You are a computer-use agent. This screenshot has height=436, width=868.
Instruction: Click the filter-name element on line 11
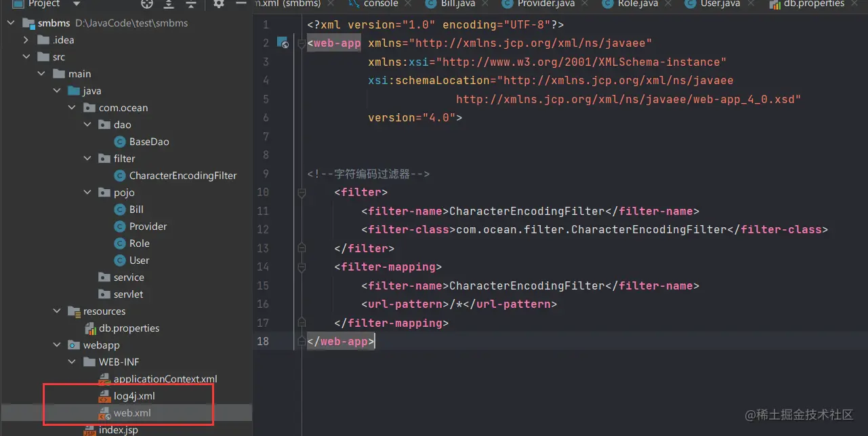pyautogui.click(x=531, y=211)
